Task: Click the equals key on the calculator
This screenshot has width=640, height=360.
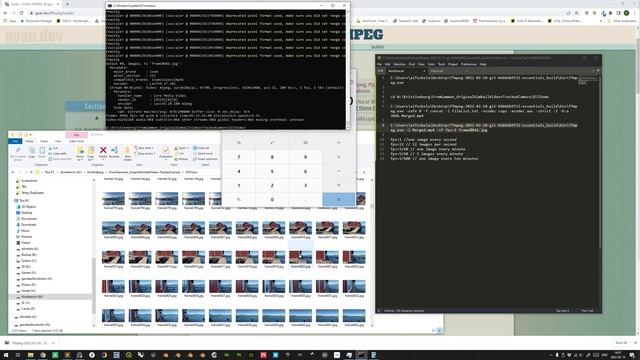Action: tap(338, 200)
